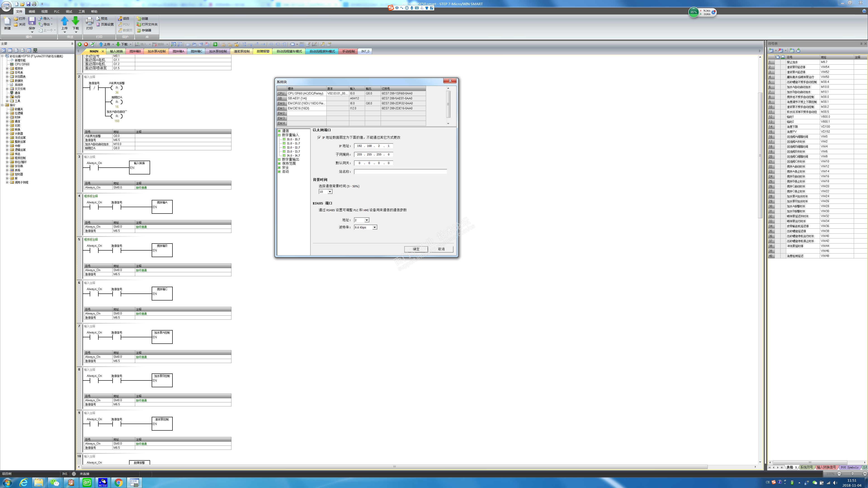The image size is (868, 488).
Task: Click the green RUN button in editor toolbar
Action: [x=80, y=44]
